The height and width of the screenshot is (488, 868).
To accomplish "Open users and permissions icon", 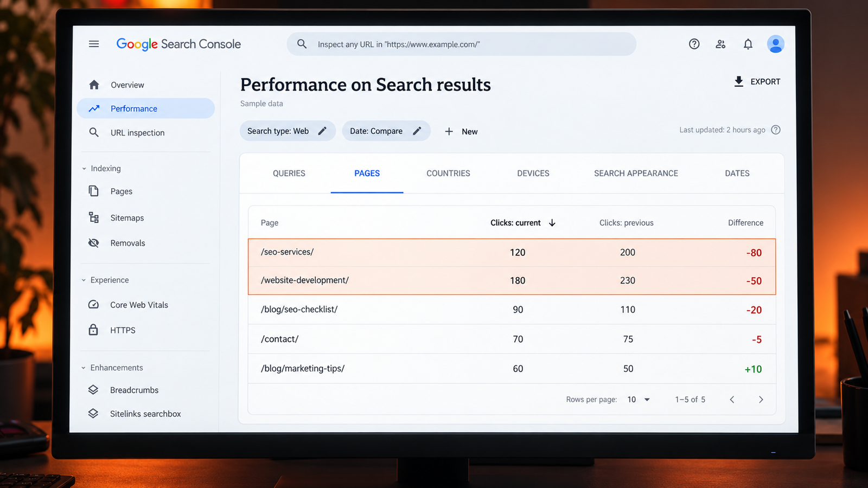I will point(720,44).
